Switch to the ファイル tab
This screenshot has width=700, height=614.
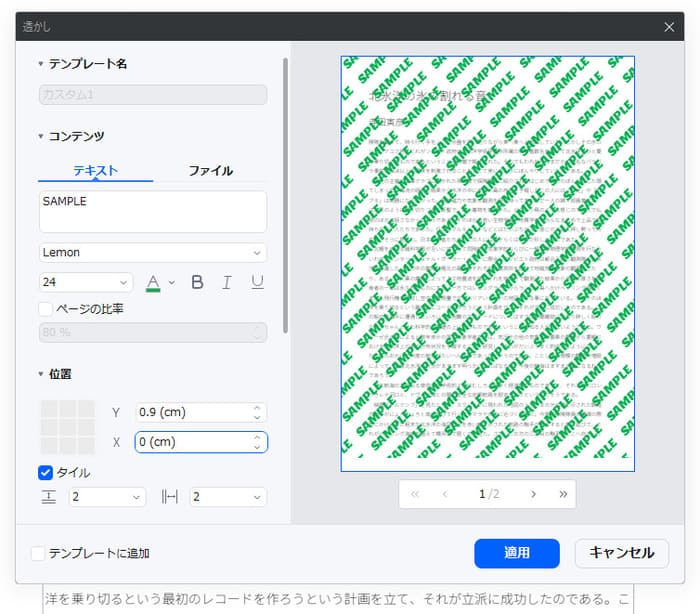click(x=211, y=171)
